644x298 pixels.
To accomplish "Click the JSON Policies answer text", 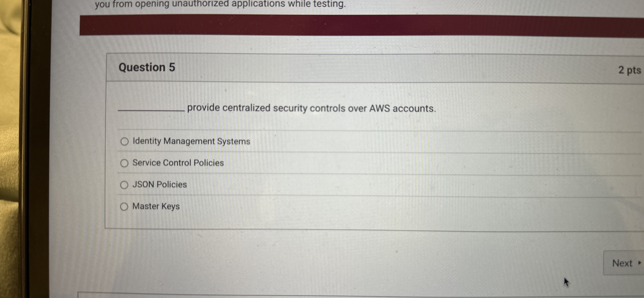I will [159, 185].
